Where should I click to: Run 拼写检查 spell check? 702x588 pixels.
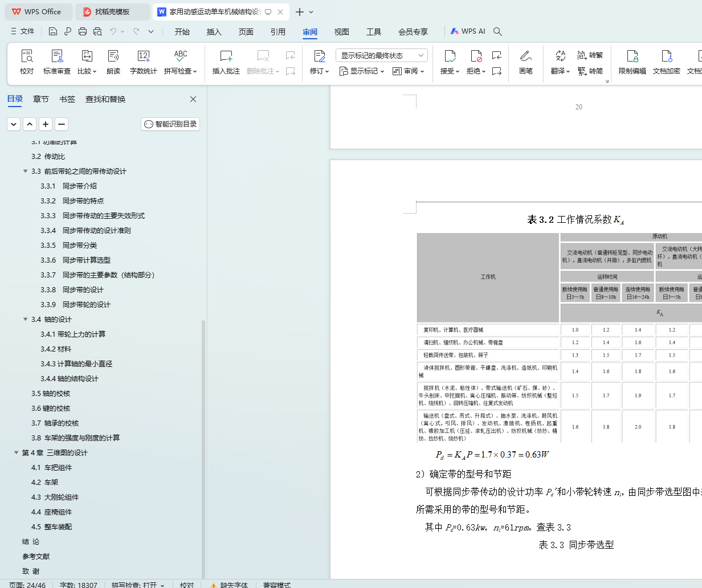180,62
